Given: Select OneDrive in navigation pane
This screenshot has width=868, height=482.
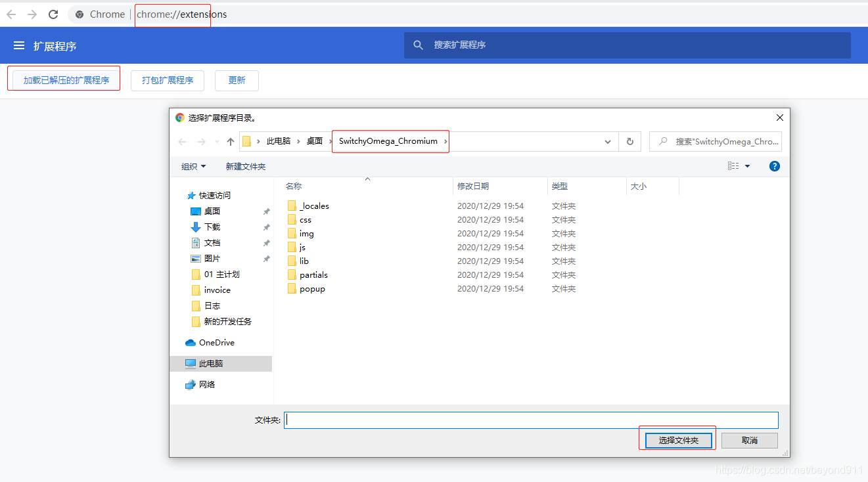Looking at the screenshot, I should (x=210, y=343).
